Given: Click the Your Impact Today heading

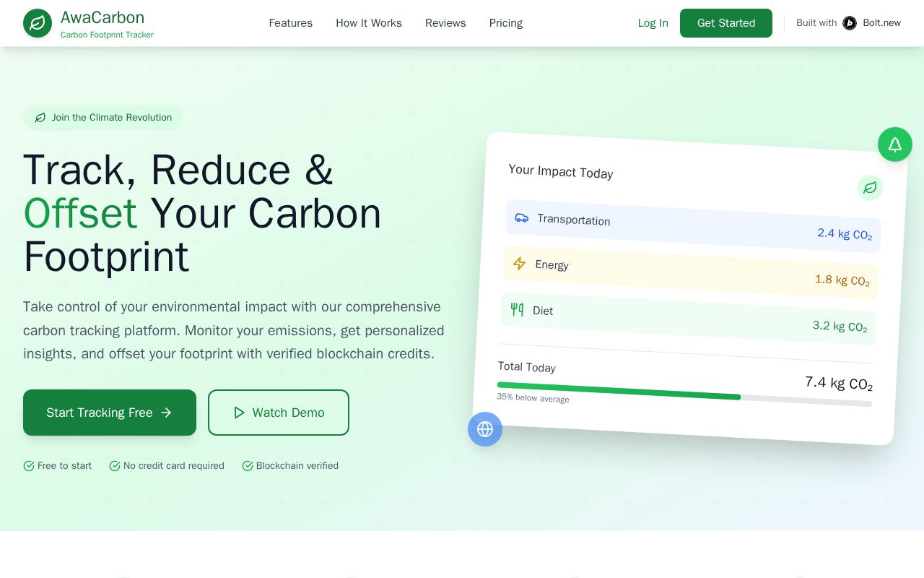Looking at the screenshot, I should [561, 171].
